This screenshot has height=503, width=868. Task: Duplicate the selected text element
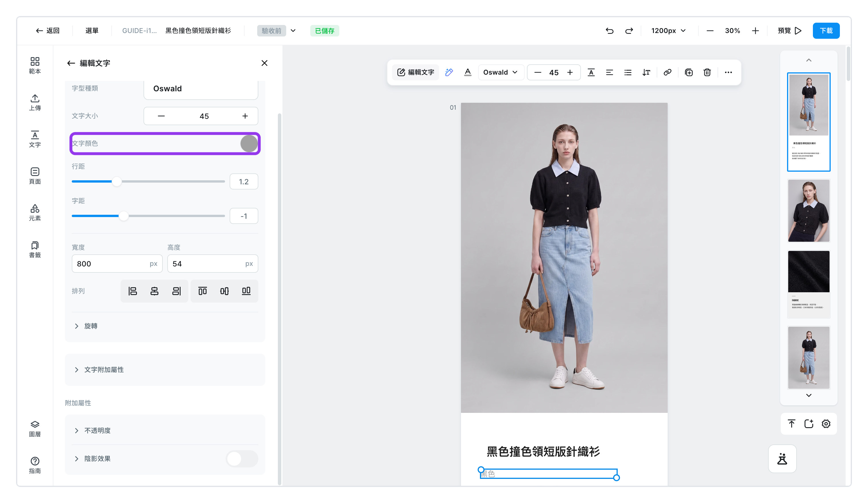pyautogui.click(x=689, y=72)
